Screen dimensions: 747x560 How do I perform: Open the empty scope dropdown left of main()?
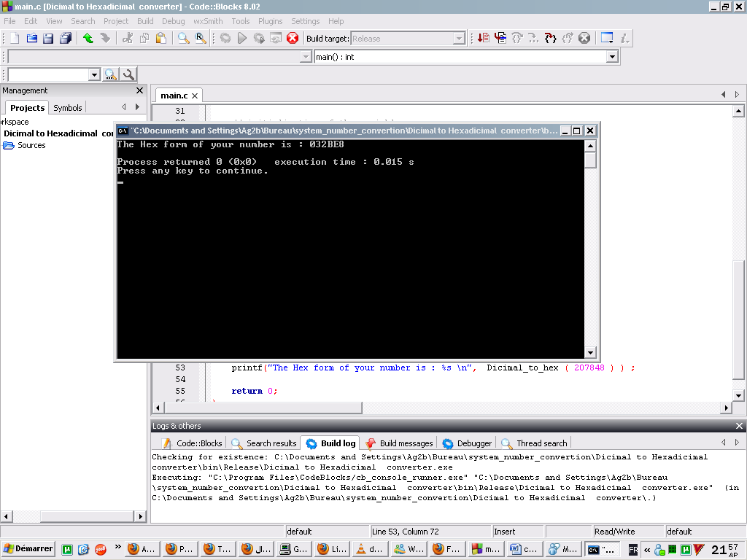[x=306, y=57]
